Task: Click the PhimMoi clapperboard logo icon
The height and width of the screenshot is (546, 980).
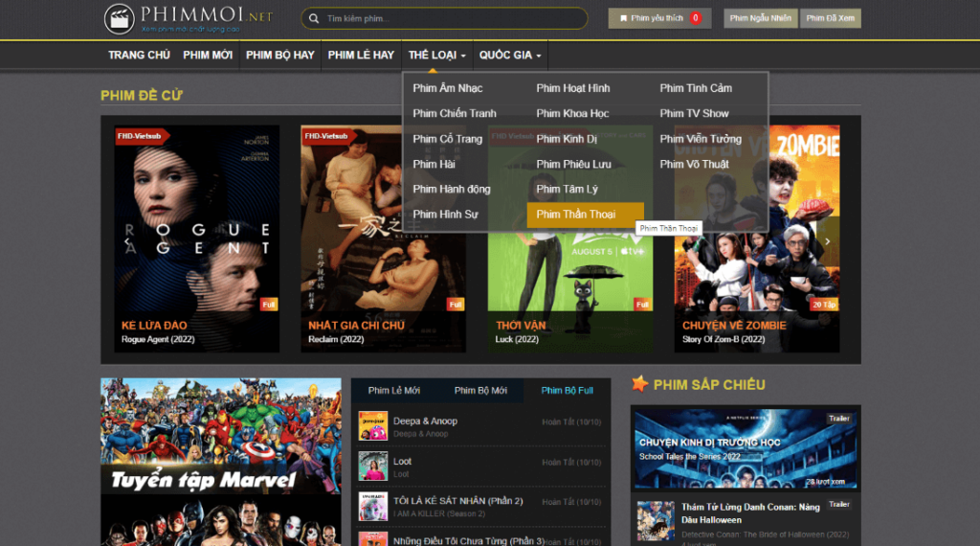Action: point(120,19)
